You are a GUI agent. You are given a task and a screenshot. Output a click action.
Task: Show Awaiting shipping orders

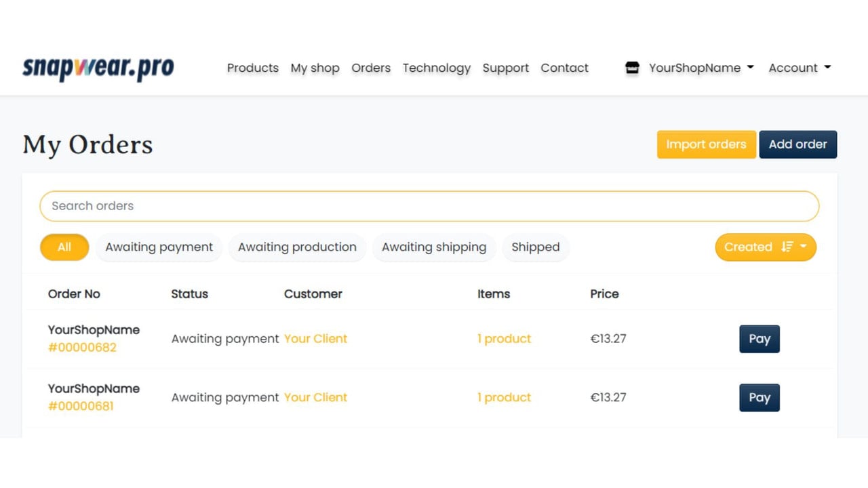(x=434, y=247)
